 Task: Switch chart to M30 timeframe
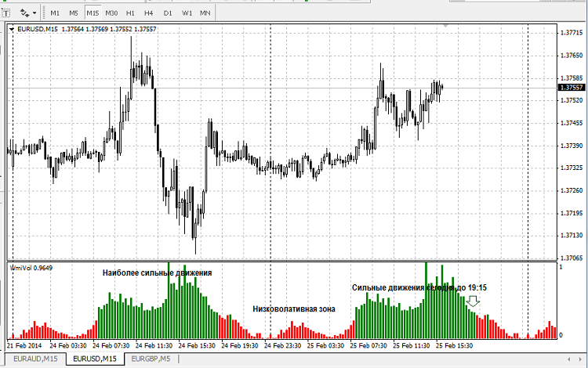point(111,13)
